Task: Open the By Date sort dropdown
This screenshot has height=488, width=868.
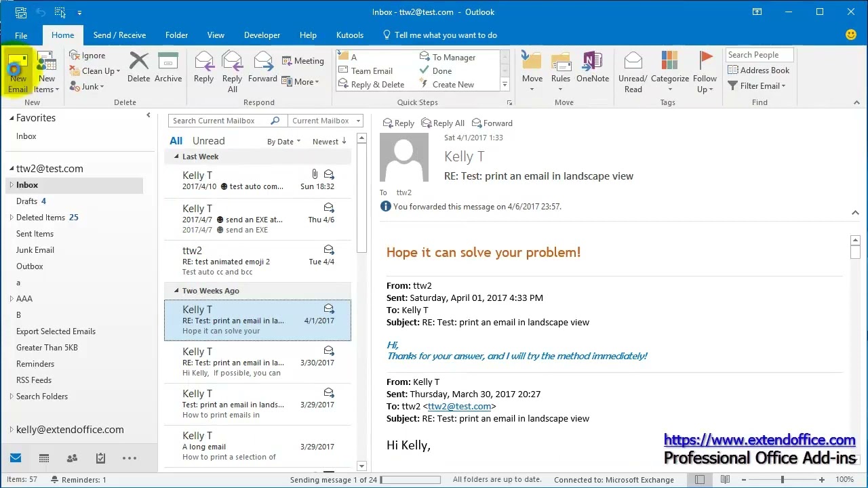Action: 283,142
